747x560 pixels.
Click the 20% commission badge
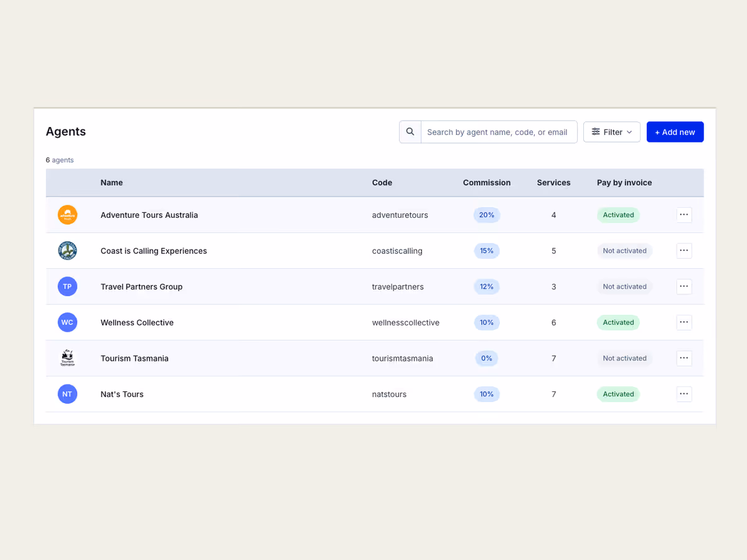pos(487,215)
